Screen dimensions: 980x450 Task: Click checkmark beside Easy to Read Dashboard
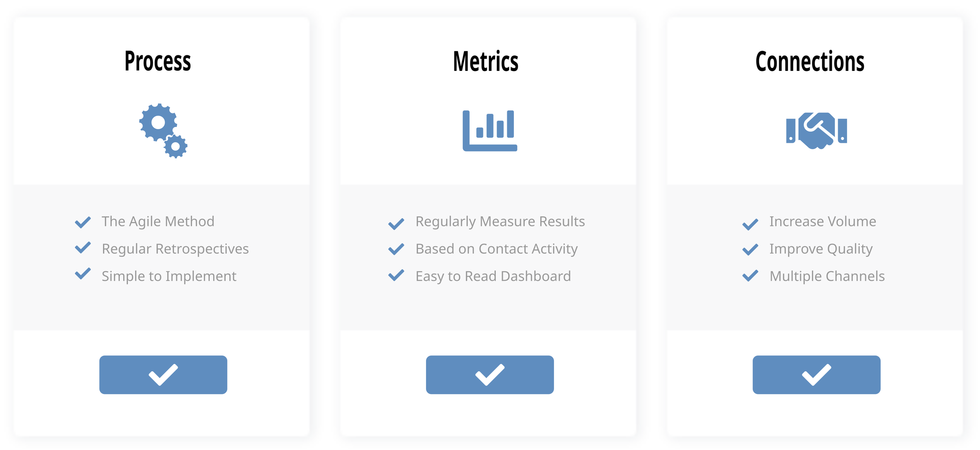tap(396, 275)
